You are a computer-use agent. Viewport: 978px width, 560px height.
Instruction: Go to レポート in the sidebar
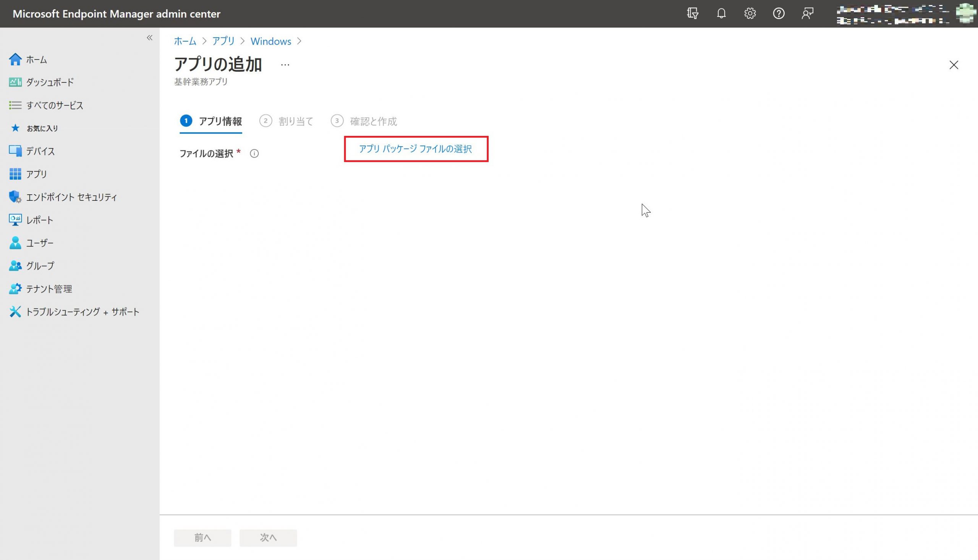click(x=39, y=220)
